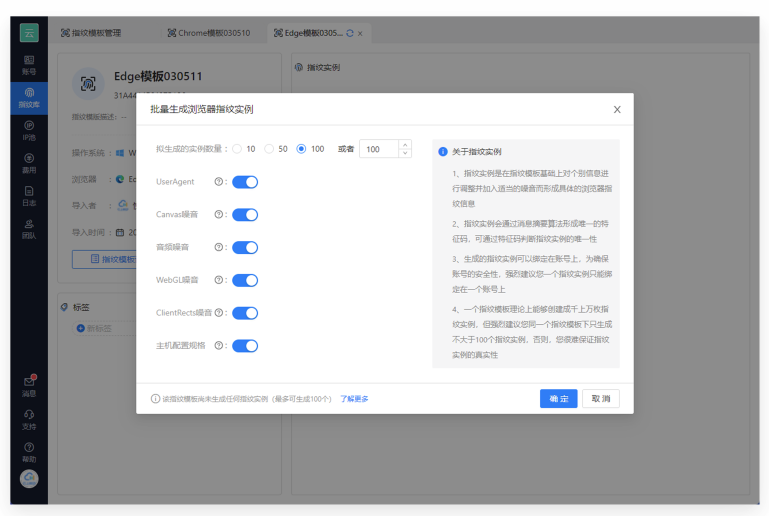Open the 支持 (Support) sidebar icon

[x=29, y=419]
